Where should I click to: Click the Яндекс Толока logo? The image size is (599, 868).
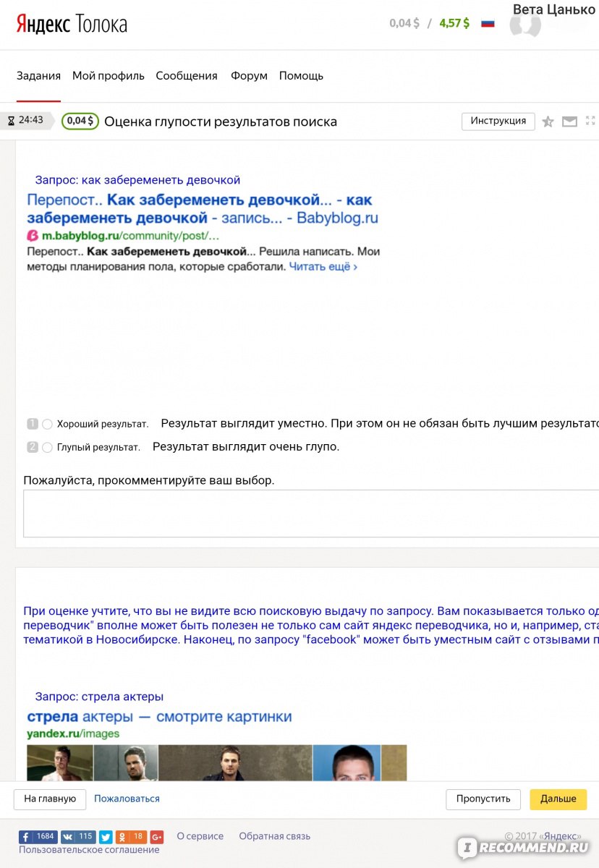pyautogui.click(x=72, y=24)
